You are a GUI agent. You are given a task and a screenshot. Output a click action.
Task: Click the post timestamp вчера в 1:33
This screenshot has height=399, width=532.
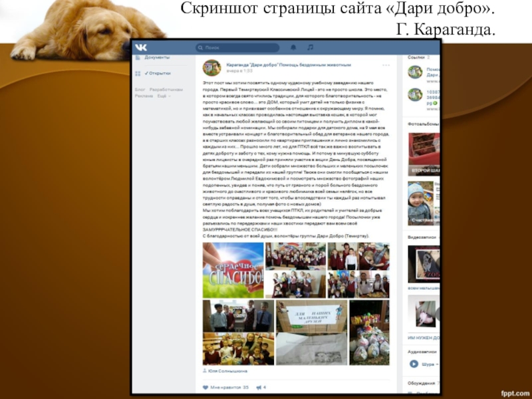[239, 71]
